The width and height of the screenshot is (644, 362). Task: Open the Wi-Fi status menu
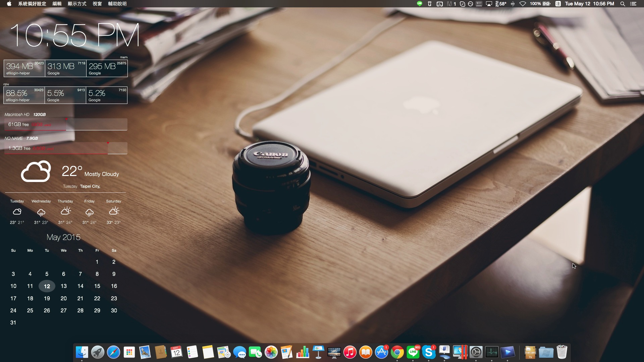(x=523, y=4)
